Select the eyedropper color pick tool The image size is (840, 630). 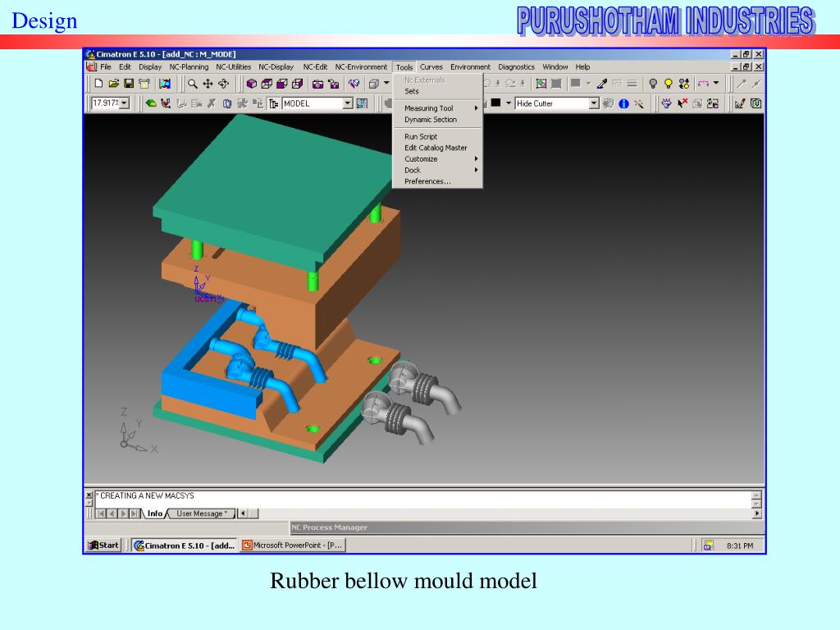[x=602, y=84]
